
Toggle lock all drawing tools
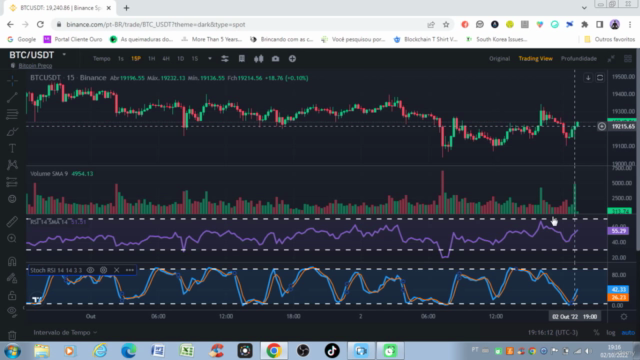(12, 295)
